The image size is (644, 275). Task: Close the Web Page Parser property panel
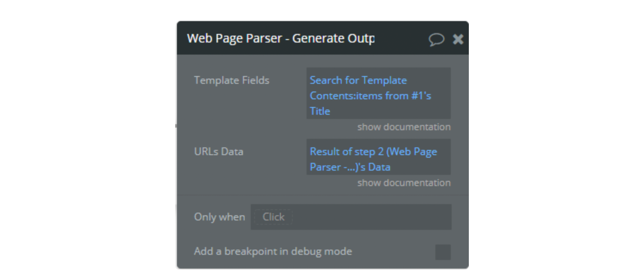pos(458,40)
